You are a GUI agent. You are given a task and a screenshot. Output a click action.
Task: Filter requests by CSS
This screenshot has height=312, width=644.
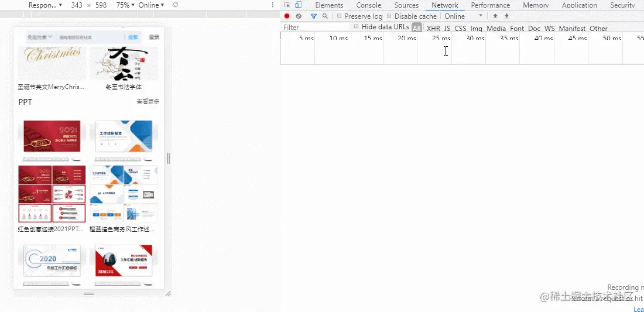click(x=460, y=28)
